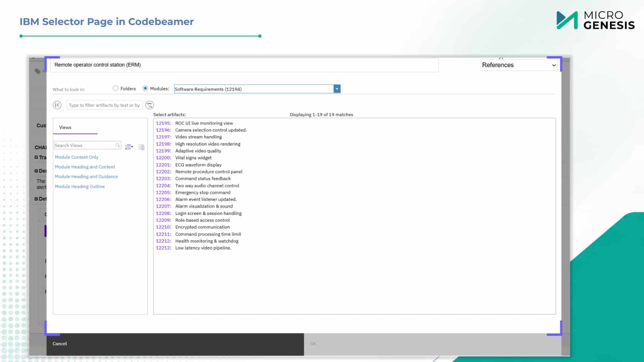This screenshot has width=644, height=362.
Task: Click the Remote operator control station (ERM) field
Action: tap(244, 65)
